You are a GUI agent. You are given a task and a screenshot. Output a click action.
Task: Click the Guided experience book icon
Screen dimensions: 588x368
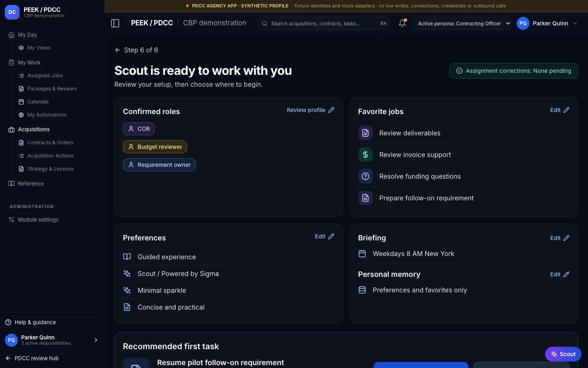tap(127, 257)
